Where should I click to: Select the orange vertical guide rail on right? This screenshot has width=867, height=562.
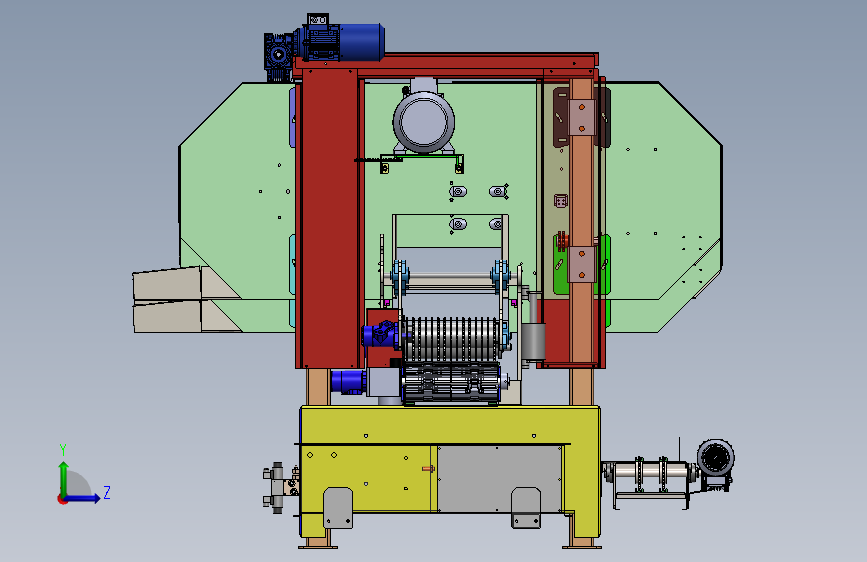click(x=581, y=221)
